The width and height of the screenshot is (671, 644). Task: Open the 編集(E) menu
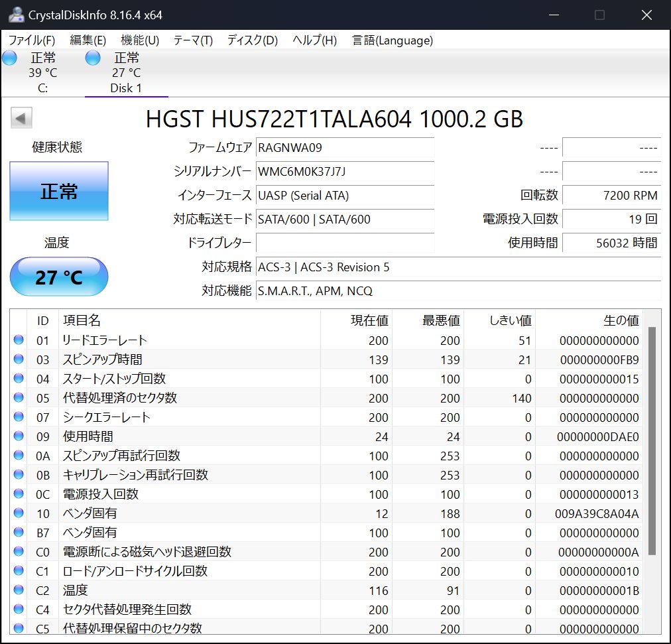coord(88,40)
